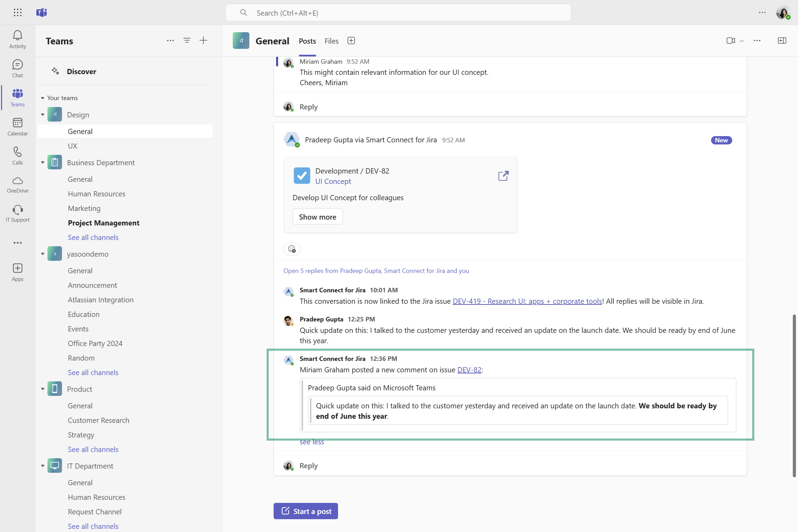
Task: Open the Calls phone icon
Action: 17,156
